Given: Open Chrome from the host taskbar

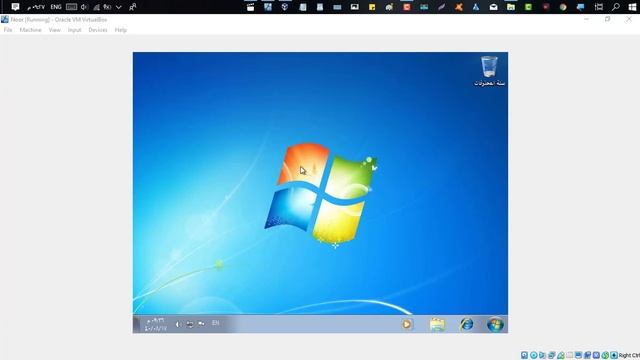Looking at the screenshot, I should point(563,7).
